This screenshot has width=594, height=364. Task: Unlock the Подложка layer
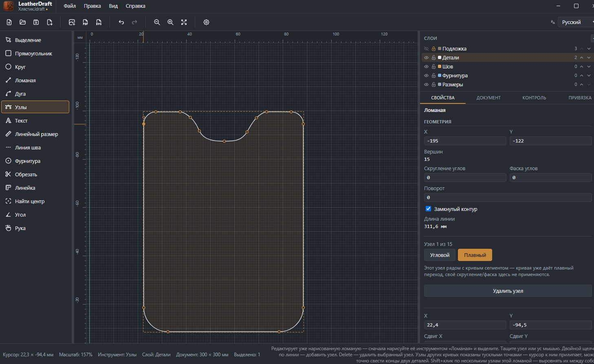[x=434, y=49]
